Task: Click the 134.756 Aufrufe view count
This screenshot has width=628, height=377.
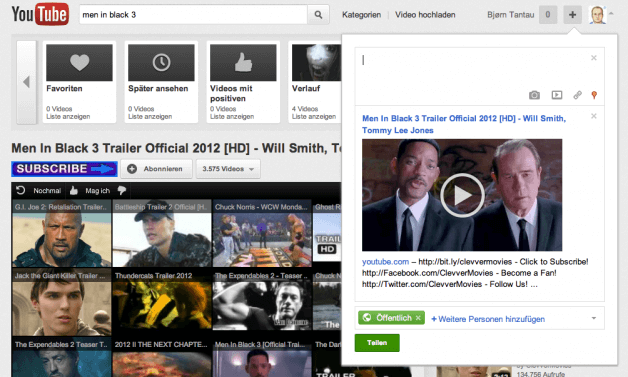Action: [541, 374]
